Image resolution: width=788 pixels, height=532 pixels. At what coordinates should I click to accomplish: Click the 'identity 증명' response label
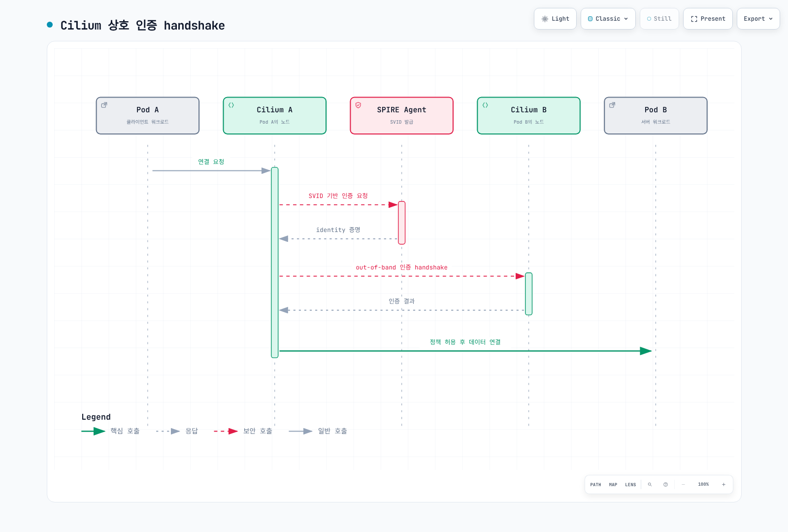(x=338, y=230)
